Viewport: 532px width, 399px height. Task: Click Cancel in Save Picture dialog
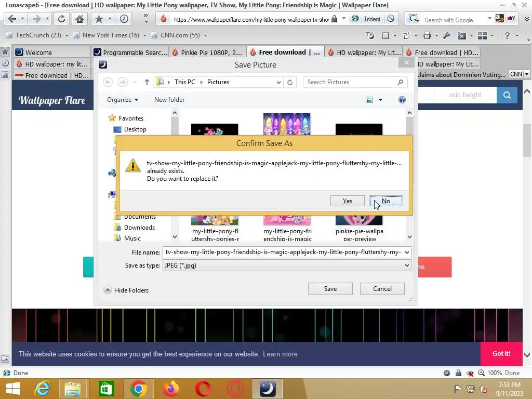click(x=382, y=289)
